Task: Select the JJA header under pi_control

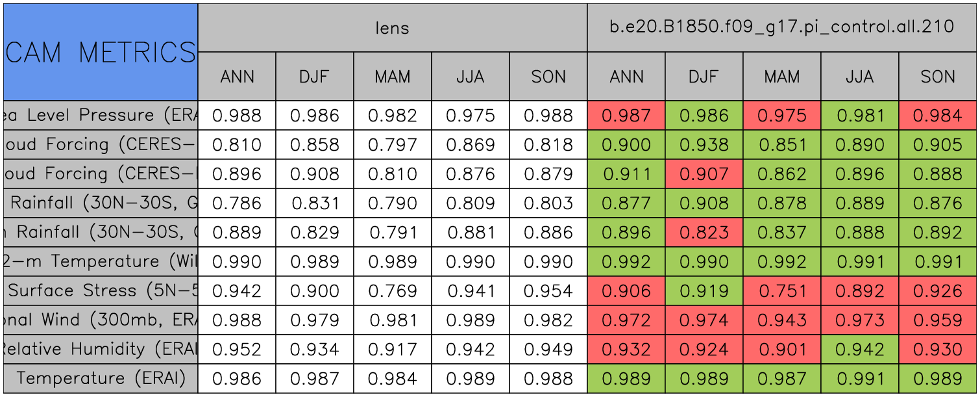Action: [x=859, y=77]
